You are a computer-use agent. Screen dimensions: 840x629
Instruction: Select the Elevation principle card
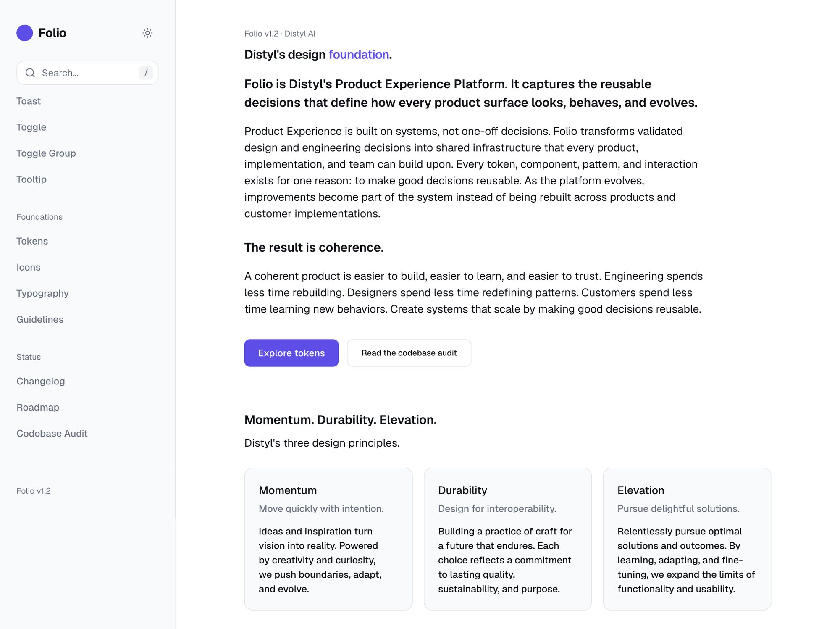pos(687,539)
